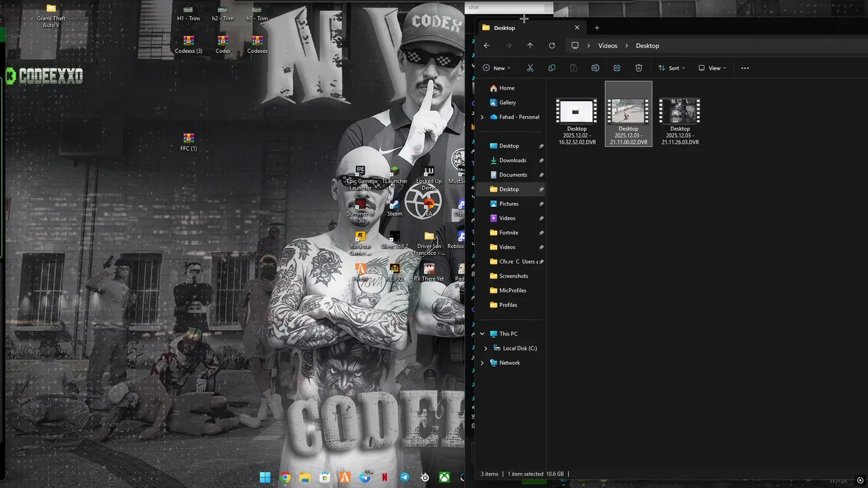The width and height of the screenshot is (868, 488).
Task: Select the R.E.P.O. desktop shortcut
Action: point(395,273)
